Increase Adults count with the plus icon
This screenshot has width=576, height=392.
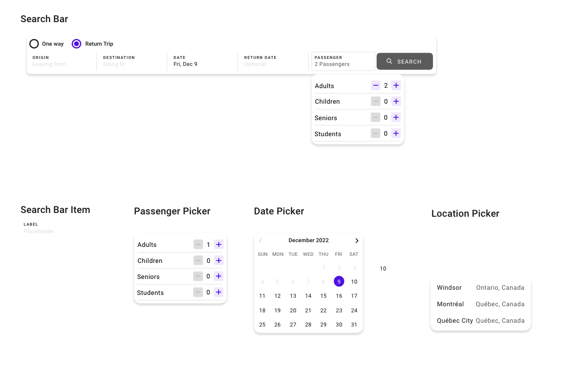click(395, 85)
